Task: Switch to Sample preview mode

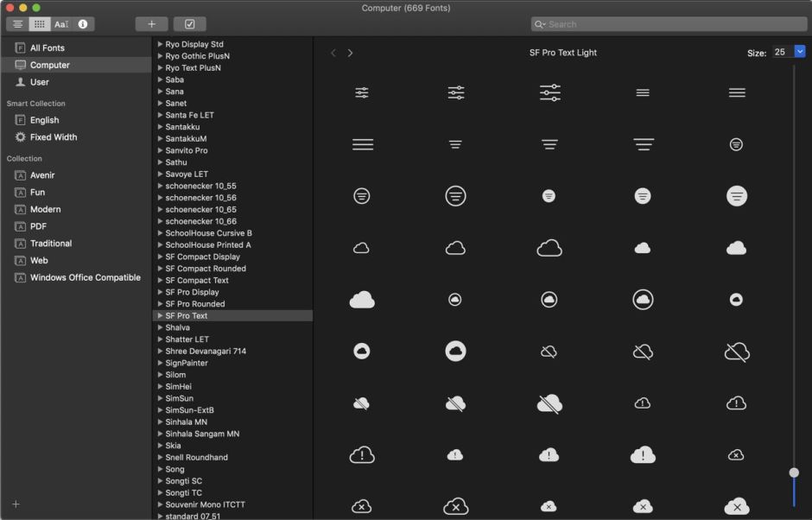Action: point(18,24)
